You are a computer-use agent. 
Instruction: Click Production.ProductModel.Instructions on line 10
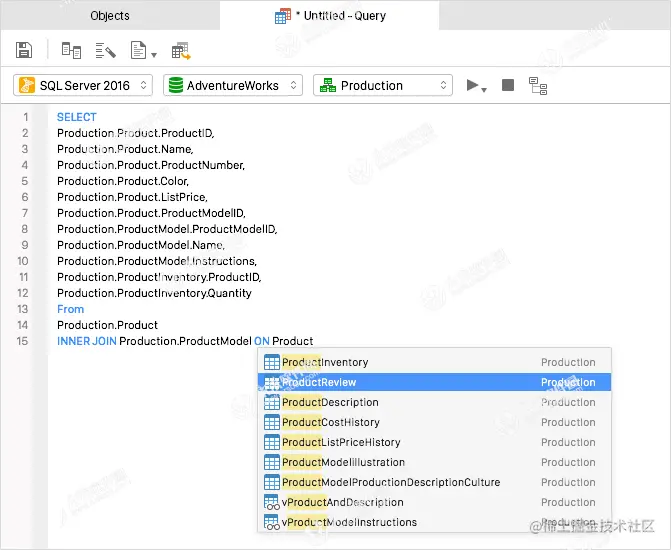click(x=157, y=261)
